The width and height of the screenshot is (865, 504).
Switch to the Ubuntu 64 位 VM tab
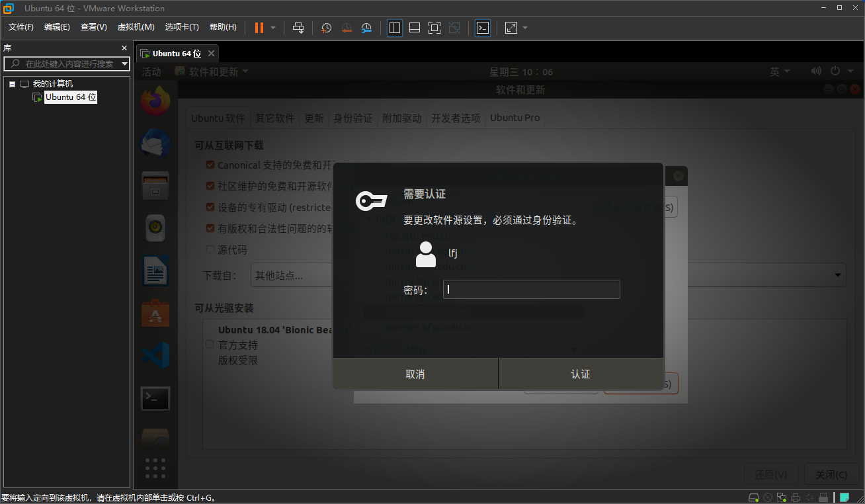tap(177, 54)
